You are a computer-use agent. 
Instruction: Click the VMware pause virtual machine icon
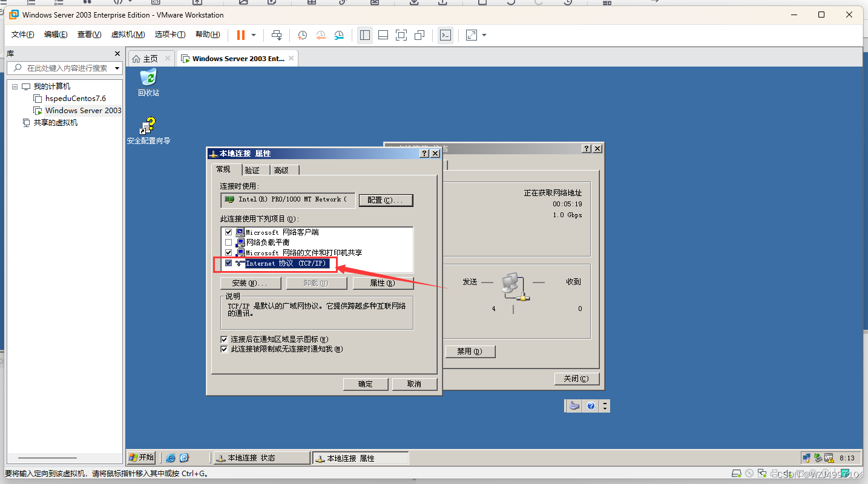(241, 35)
